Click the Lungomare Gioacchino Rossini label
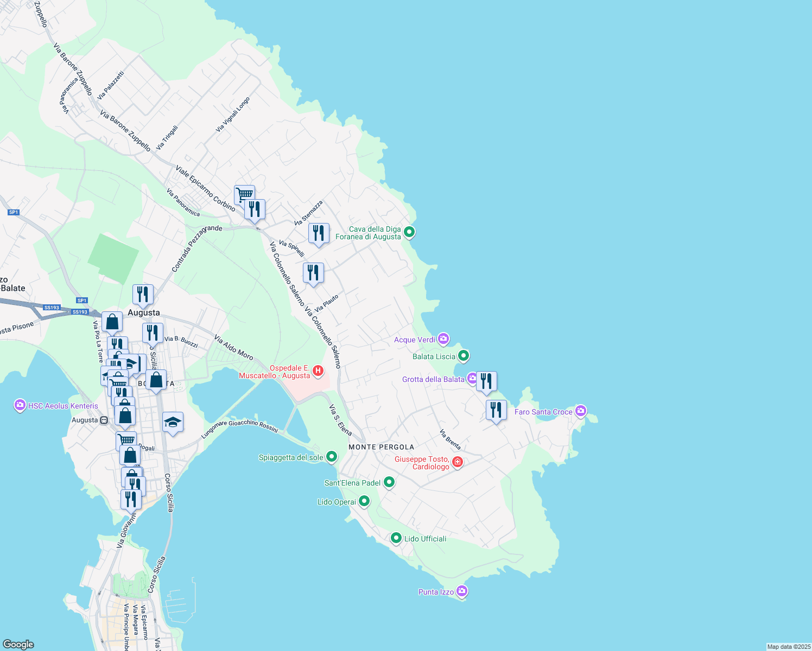Viewport: 812px width, 651px height. [240, 429]
